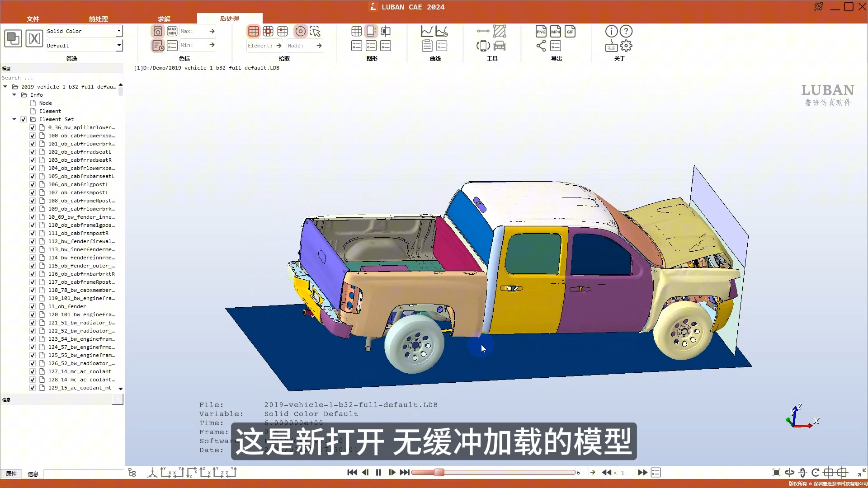Screen dimensions: 868x488
Task: Switch to the 信息 panel tab
Action: click(32, 474)
